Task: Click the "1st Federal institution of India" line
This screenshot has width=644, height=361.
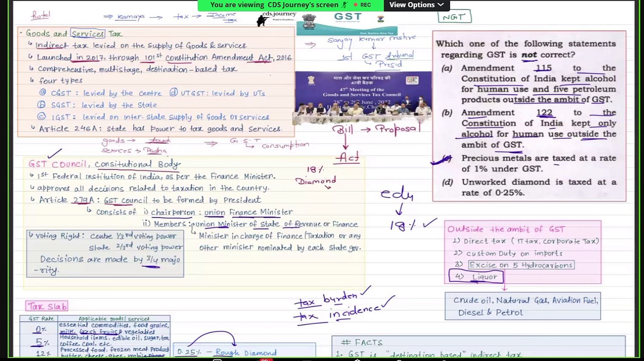Action: 157,176
